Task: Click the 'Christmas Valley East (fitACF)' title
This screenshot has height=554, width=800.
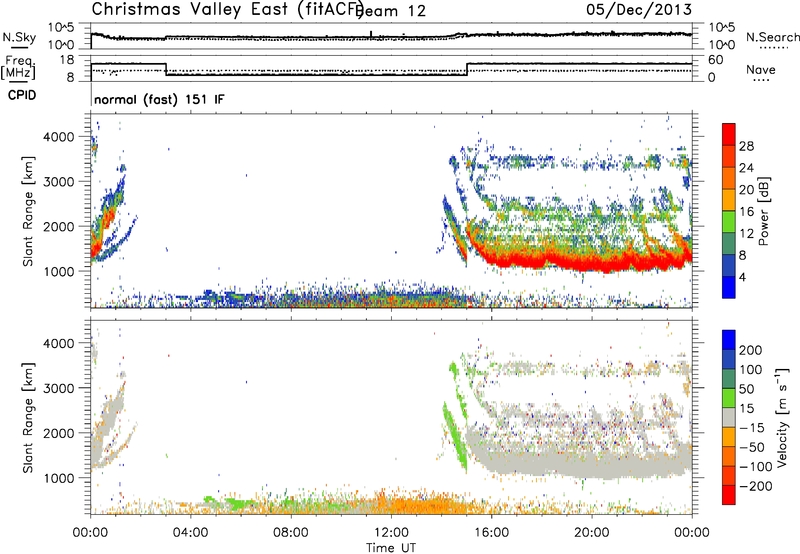Action: click(x=228, y=9)
